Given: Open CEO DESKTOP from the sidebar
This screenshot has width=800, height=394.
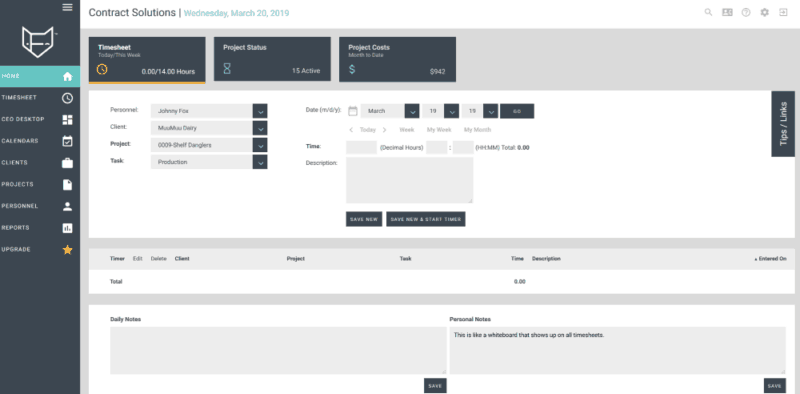Looking at the screenshot, I should coord(40,120).
